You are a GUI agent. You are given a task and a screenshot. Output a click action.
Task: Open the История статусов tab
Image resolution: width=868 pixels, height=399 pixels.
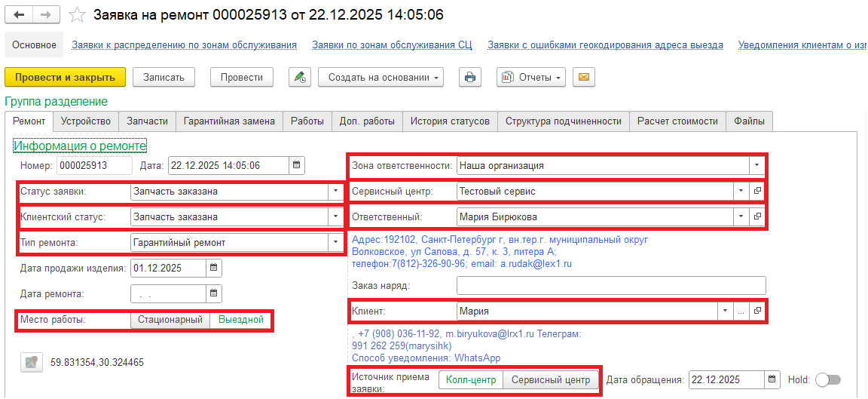point(450,121)
